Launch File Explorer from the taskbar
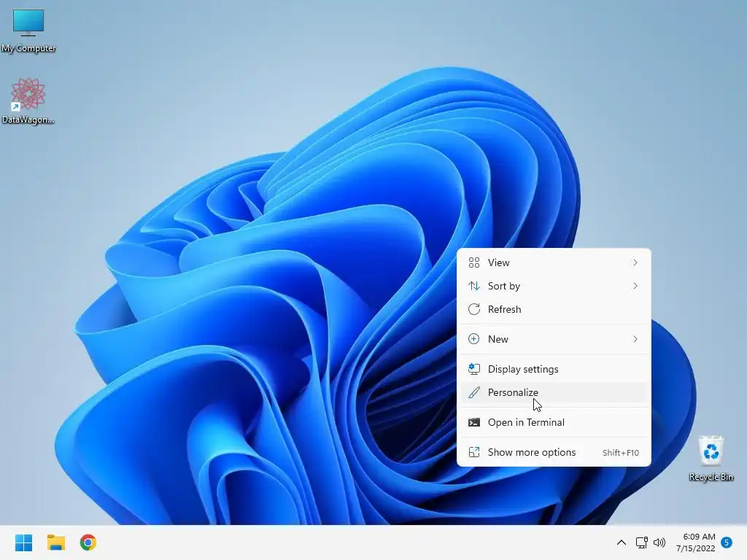The height and width of the screenshot is (560, 747). tap(56, 542)
